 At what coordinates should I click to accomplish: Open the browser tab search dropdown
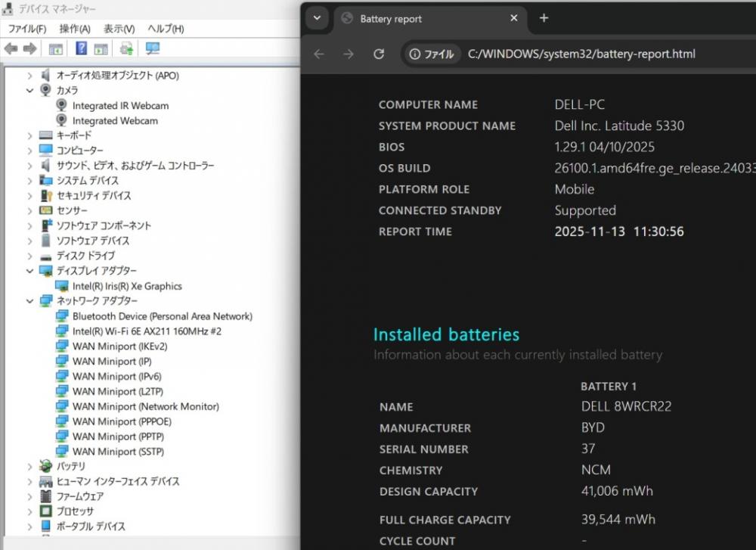(317, 18)
